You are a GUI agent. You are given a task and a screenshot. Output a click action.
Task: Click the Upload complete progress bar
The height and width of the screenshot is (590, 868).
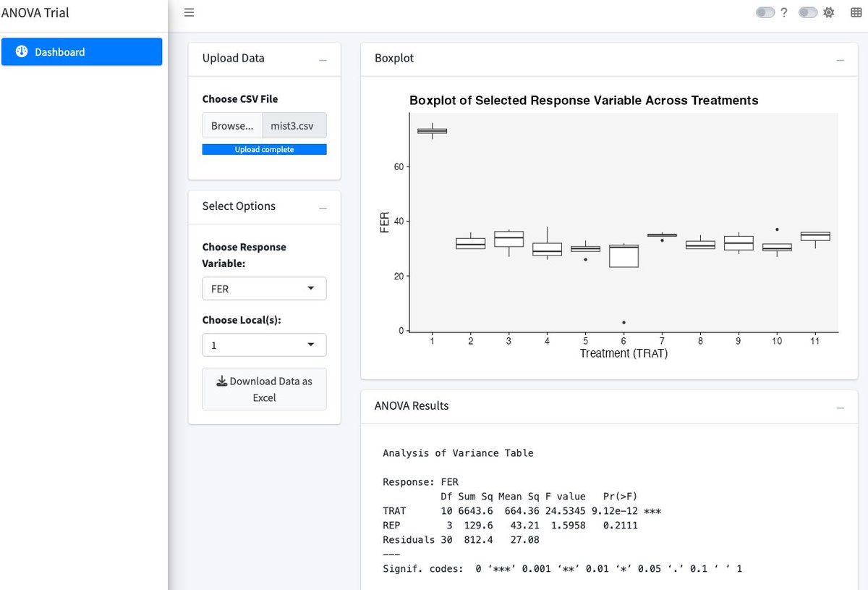(x=264, y=149)
